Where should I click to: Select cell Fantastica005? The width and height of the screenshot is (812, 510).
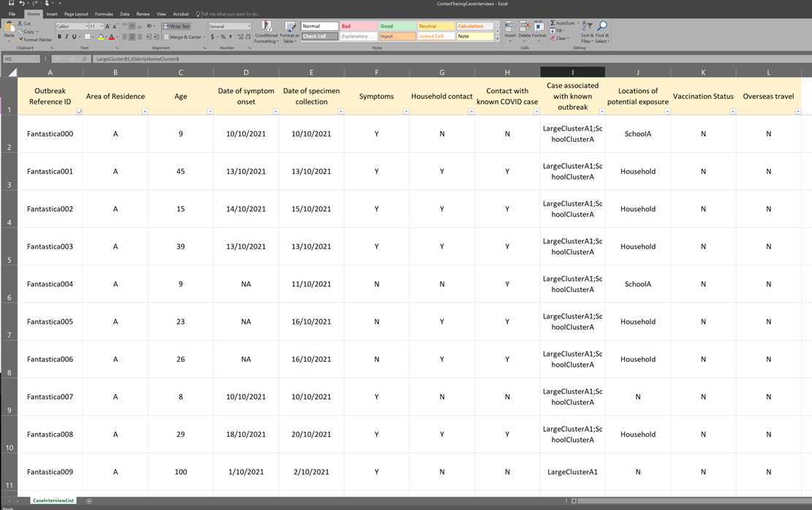pyautogui.click(x=50, y=321)
